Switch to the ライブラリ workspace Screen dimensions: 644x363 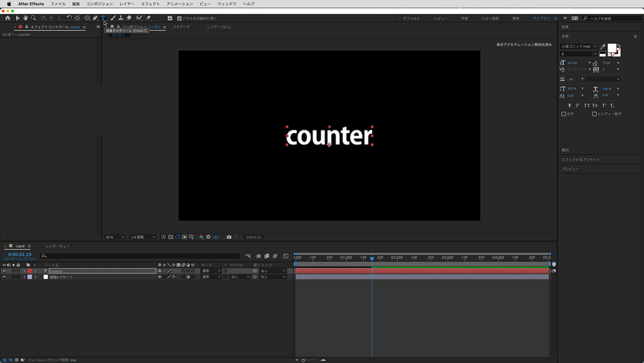click(x=541, y=19)
